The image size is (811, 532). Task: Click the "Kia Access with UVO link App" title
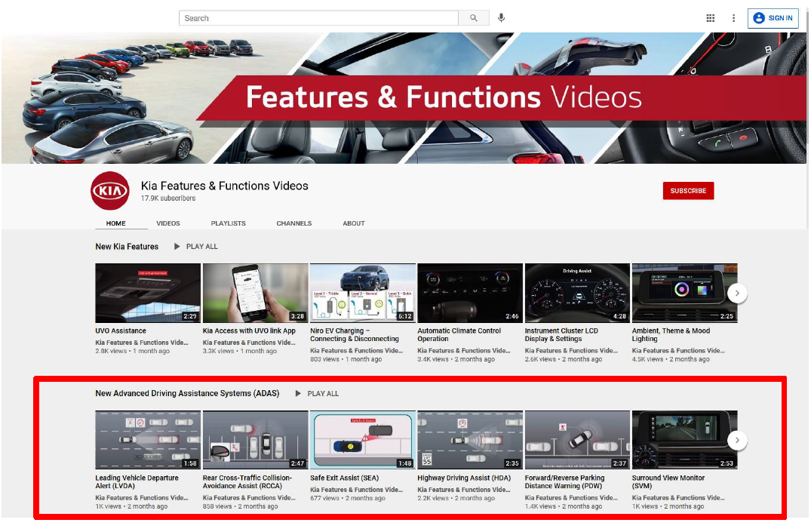pyautogui.click(x=249, y=331)
